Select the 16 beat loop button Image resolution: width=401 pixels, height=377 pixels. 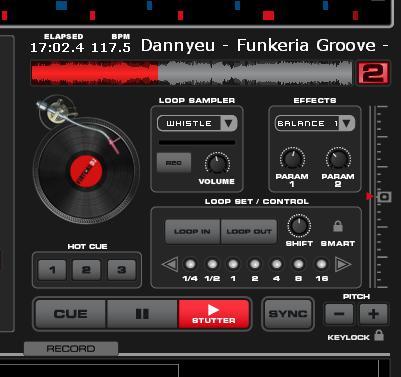321,264
